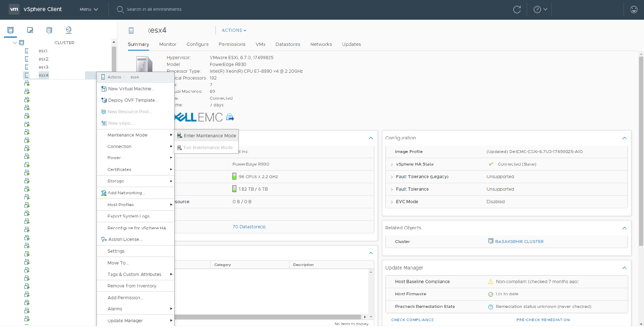The image size is (644, 329).
Task: Collapse the CLUSTER tree node
Action: [x=15, y=43]
